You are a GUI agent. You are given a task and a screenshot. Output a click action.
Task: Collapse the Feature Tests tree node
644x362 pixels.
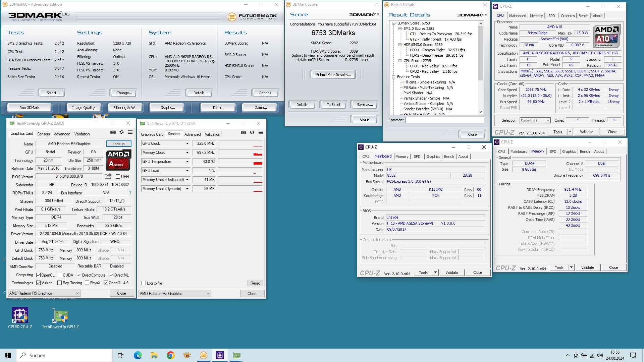(393, 77)
